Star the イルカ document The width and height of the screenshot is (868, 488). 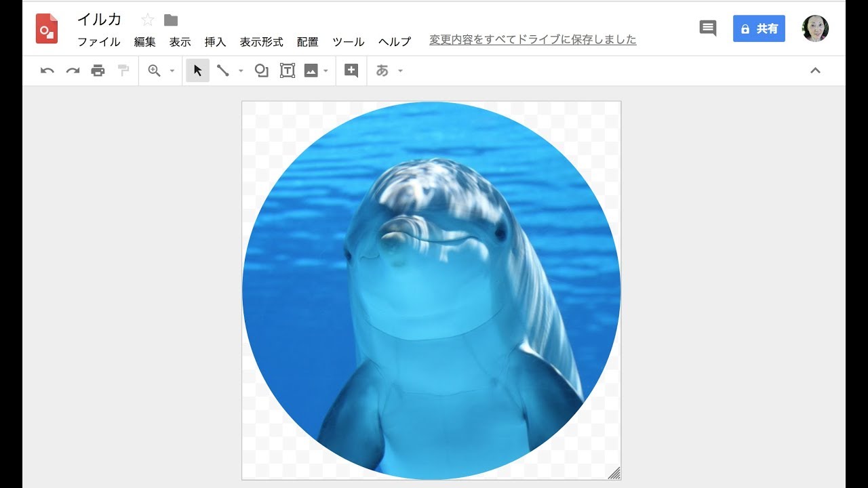[148, 20]
